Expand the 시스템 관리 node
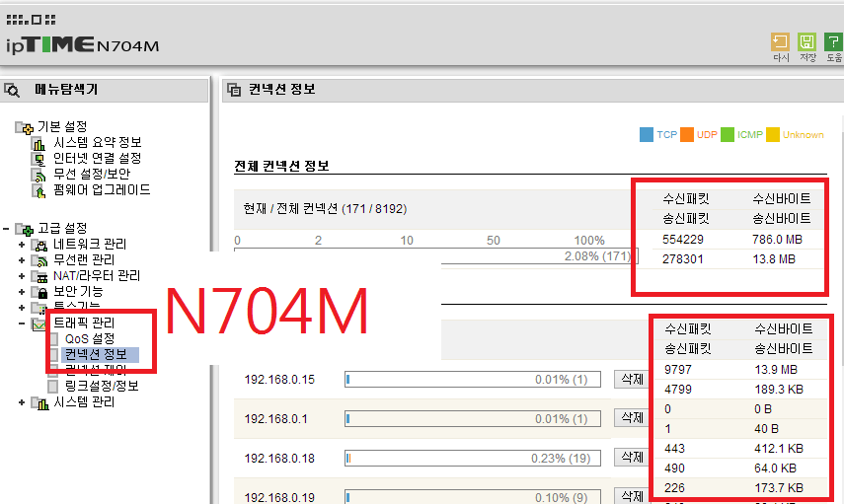Screen dimensions: 844x504 (22, 402)
